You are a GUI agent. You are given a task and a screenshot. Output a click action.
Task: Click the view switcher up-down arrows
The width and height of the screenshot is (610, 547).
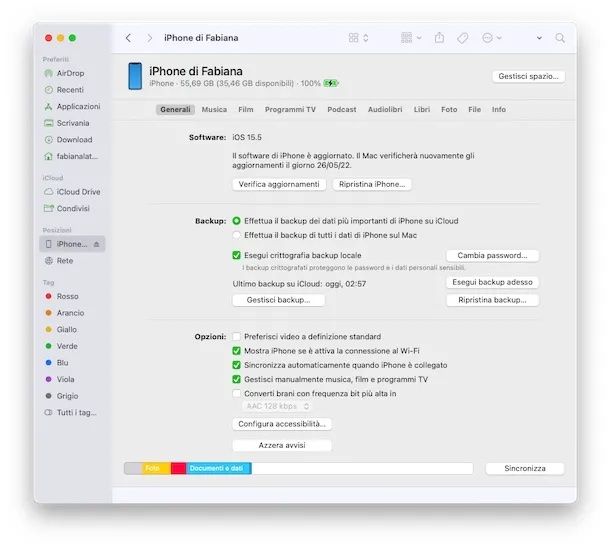pos(366,38)
